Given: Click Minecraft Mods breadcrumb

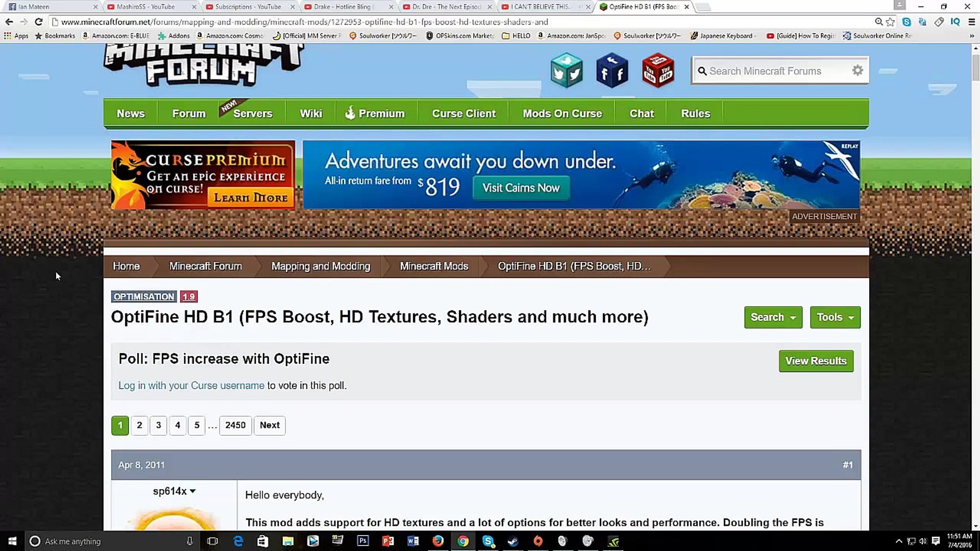Looking at the screenshot, I should [x=434, y=266].
